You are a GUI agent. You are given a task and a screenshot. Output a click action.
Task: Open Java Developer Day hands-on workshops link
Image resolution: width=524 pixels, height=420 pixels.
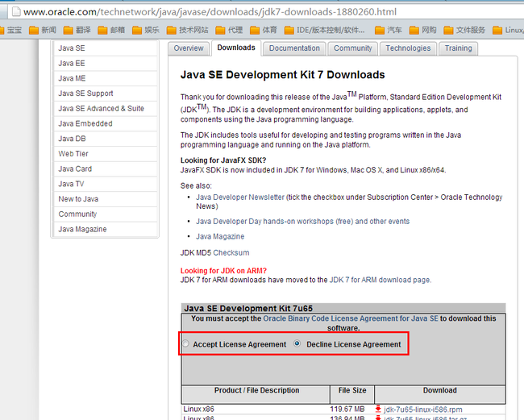pyautogui.click(x=302, y=222)
